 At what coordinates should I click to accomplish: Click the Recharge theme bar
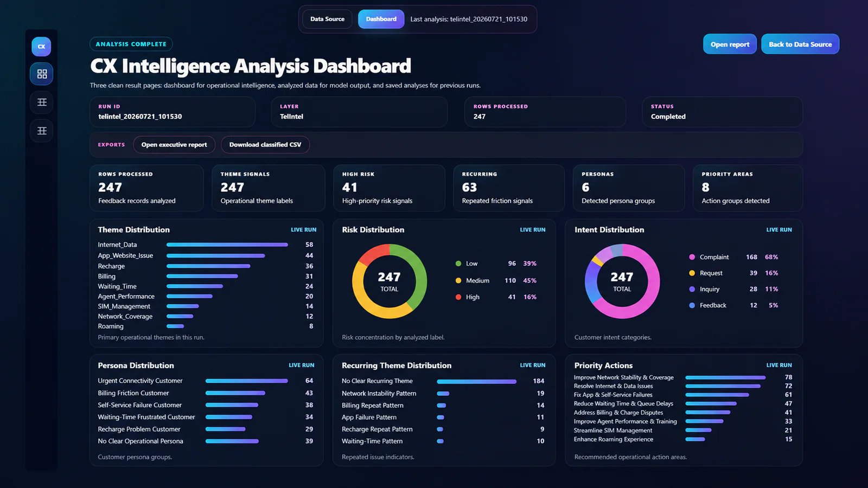208,266
